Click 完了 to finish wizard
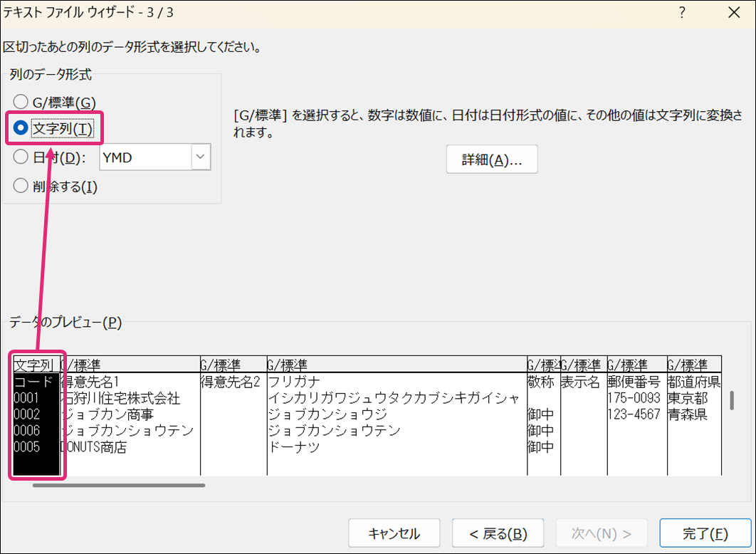 [705, 533]
